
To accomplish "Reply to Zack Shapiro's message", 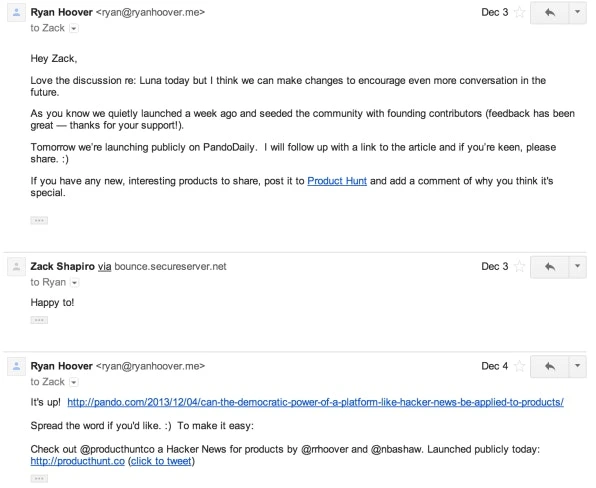I will click(x=549, y=267).
